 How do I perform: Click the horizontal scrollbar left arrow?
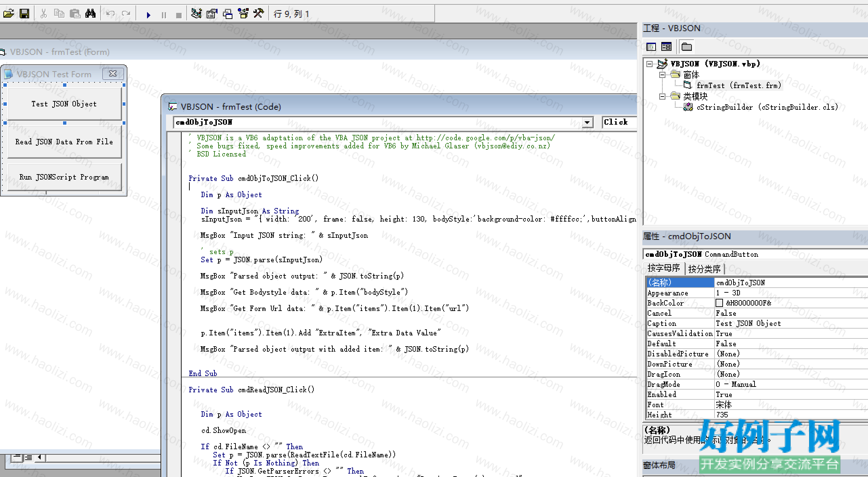click(40, 458)
